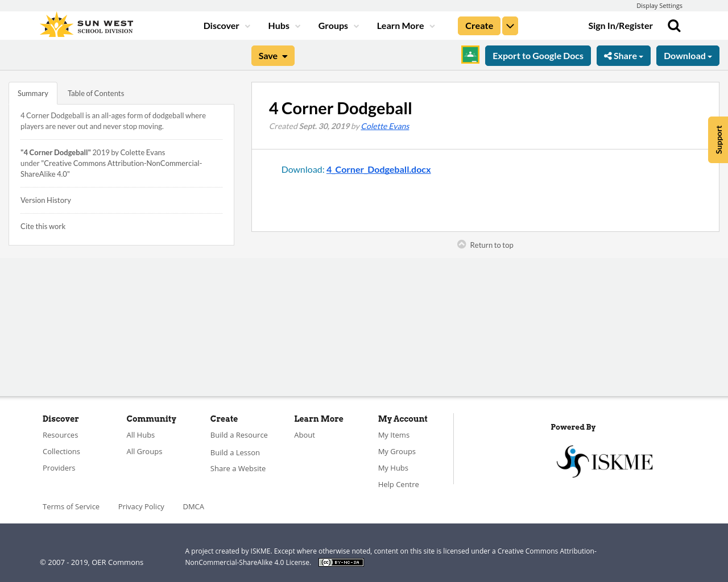The image size is (728, 582).
Task: Select the Summary tab
Action: pos(32,92)
